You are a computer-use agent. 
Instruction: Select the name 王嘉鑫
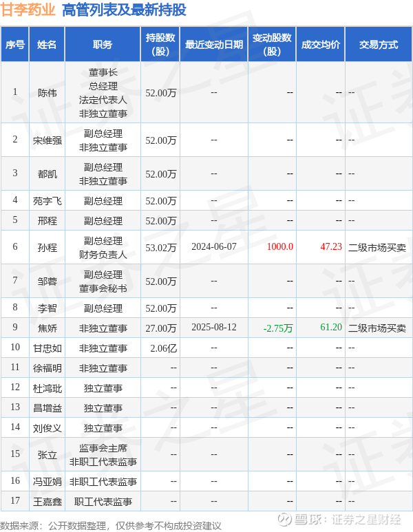47,502
